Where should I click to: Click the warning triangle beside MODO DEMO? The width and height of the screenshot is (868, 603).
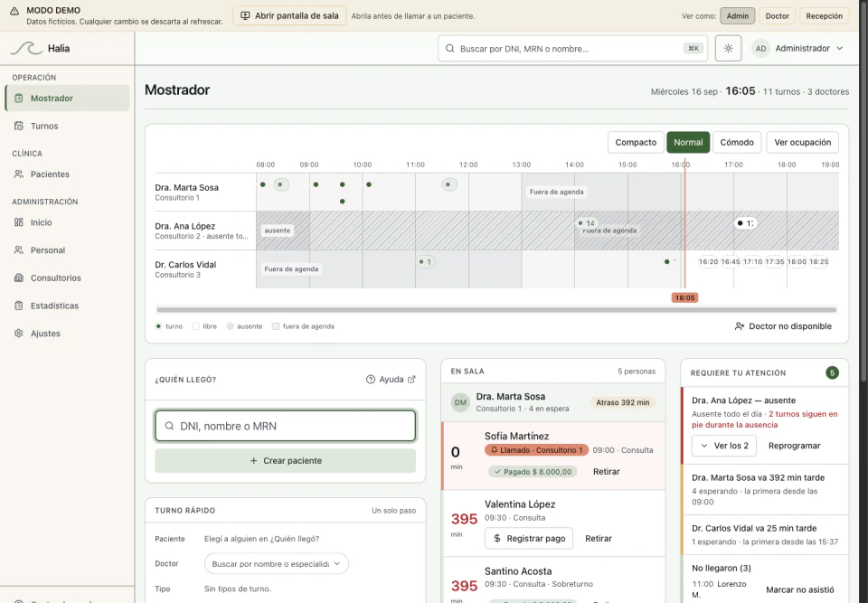14,11
